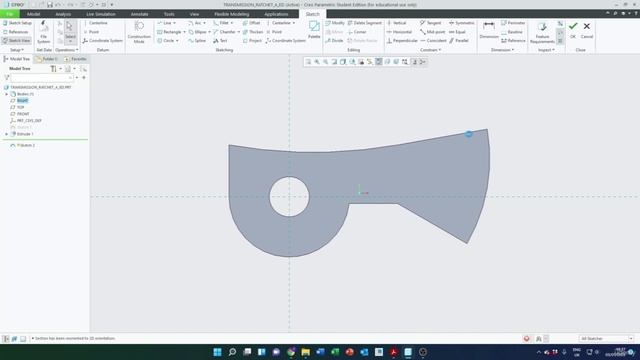Apply the Parallel constraint
The width and height of the screenshot is (640, 360).
point(459,41)
